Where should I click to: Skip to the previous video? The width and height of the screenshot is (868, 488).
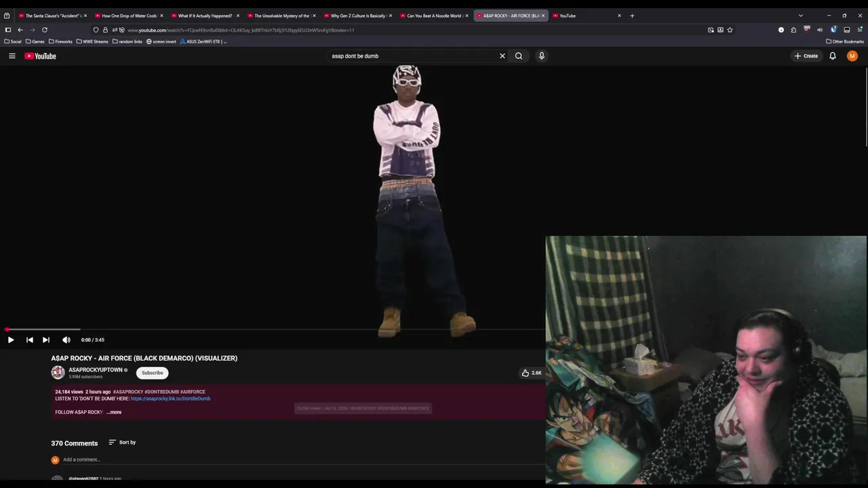point(29,340)
